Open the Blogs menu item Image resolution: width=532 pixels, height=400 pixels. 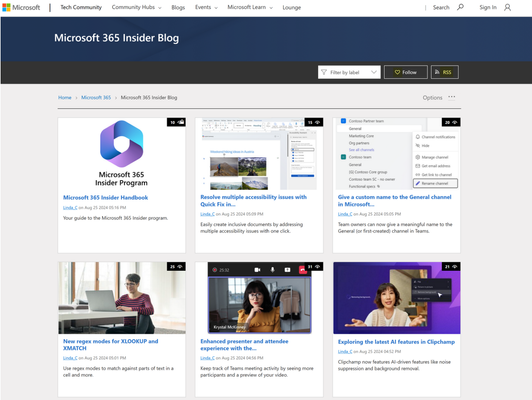[x=178, y=7]
